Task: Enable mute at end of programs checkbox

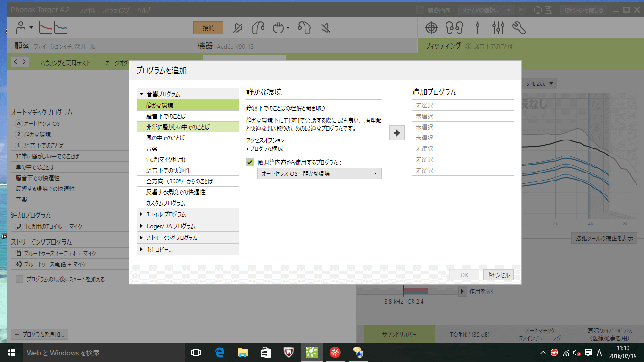Action: 19,279
